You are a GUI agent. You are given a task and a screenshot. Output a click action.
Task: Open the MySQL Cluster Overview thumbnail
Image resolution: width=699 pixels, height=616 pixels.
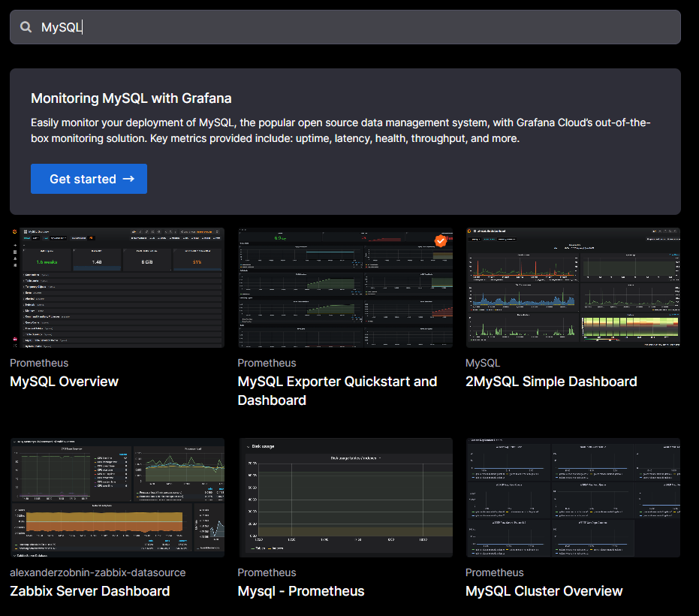573,497
